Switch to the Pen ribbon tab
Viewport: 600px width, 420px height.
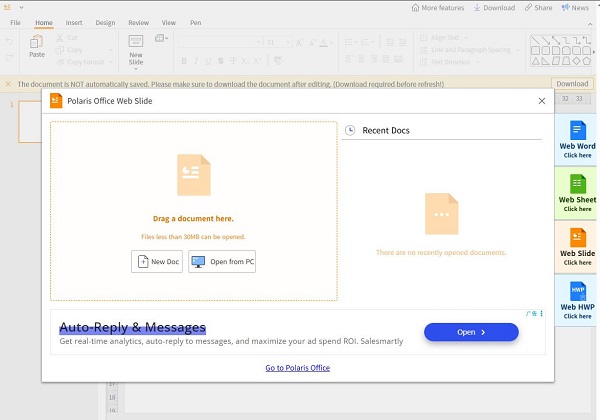coord(196,23)
